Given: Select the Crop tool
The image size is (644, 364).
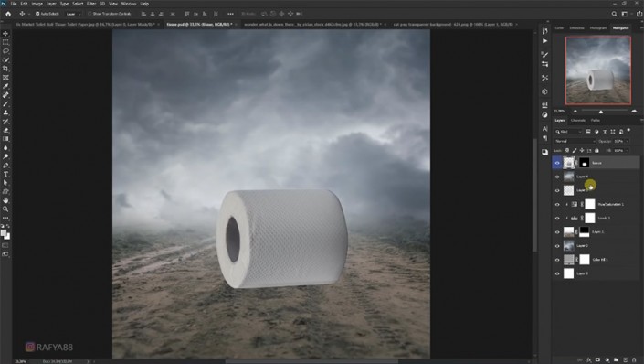Looking at the screenshot, I should coord(5,69).
